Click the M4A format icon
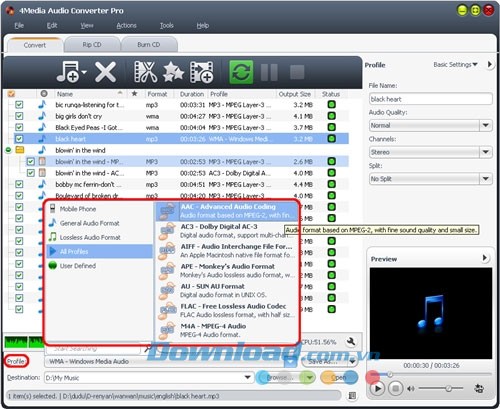 [167, 331]
